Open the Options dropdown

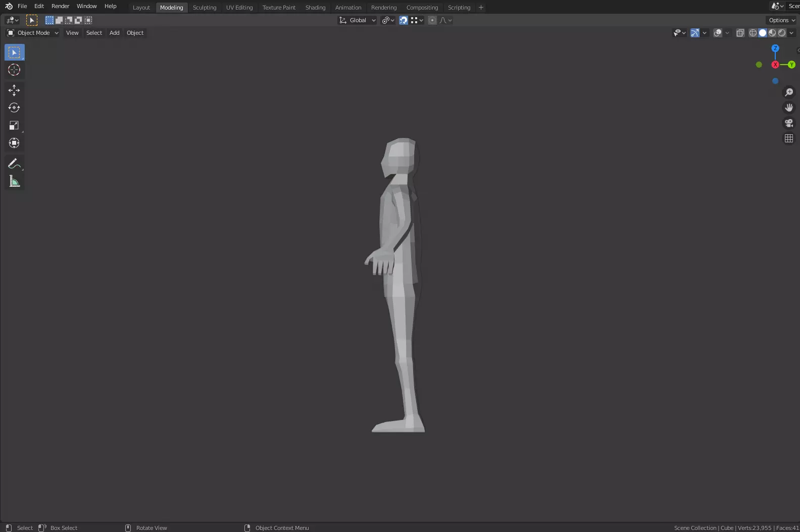(x=782, y=20)
